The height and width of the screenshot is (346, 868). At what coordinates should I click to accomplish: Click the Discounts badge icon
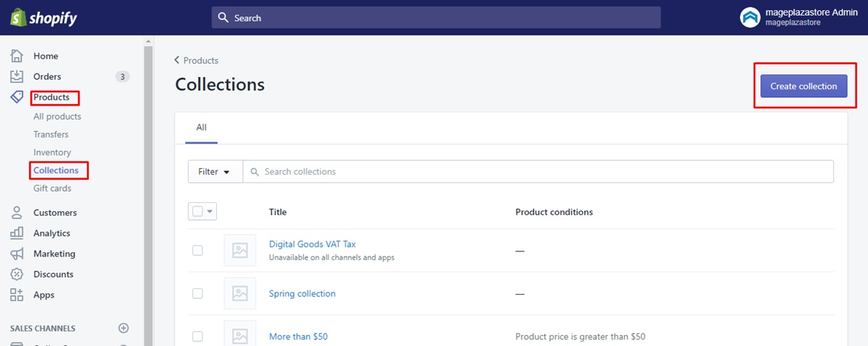tap(17, 274)
